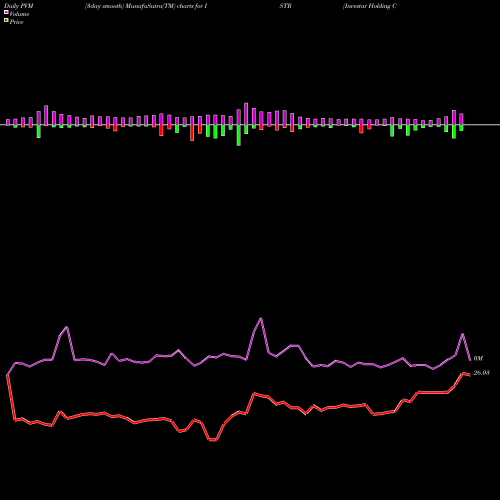Select the 'Volume' legend label
The width and height of the screenshot is (500, 500).
point(19,14)
